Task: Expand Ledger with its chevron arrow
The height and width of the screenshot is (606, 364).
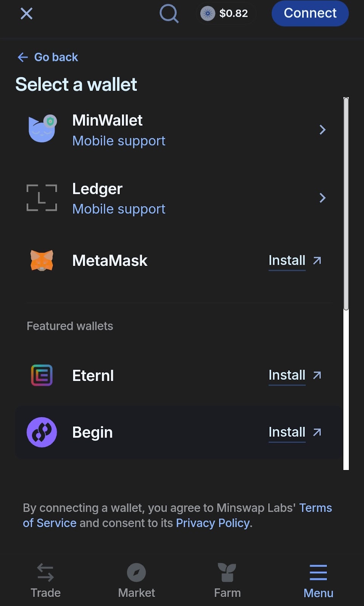Action: [x=322, y=198]
